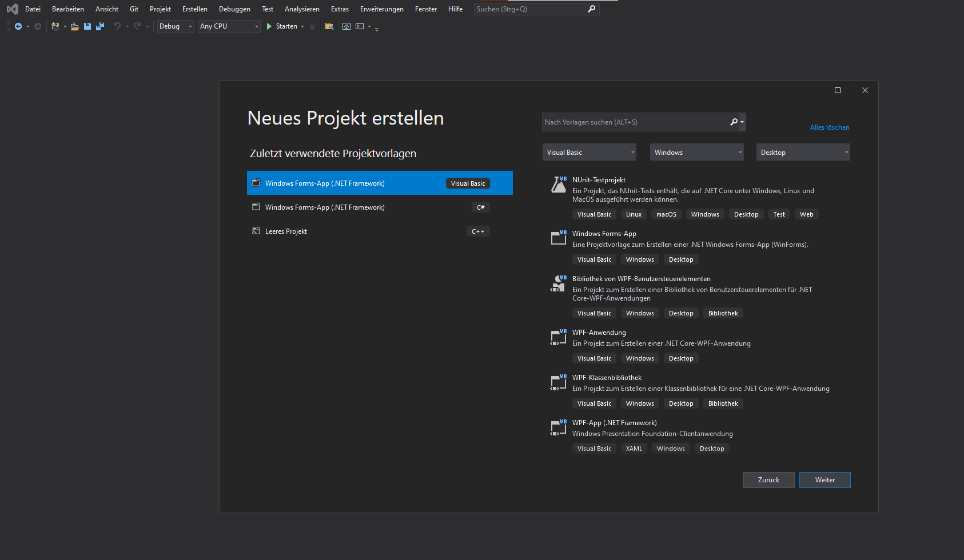Open the Analysieren menu

pos(302,9)
